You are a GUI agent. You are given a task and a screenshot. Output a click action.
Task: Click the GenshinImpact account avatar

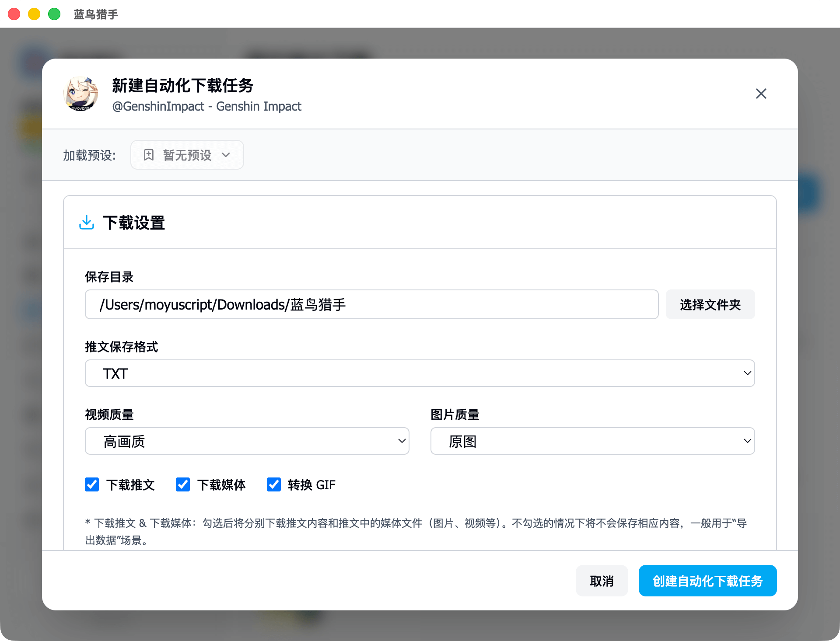click(x=80, y=94)
